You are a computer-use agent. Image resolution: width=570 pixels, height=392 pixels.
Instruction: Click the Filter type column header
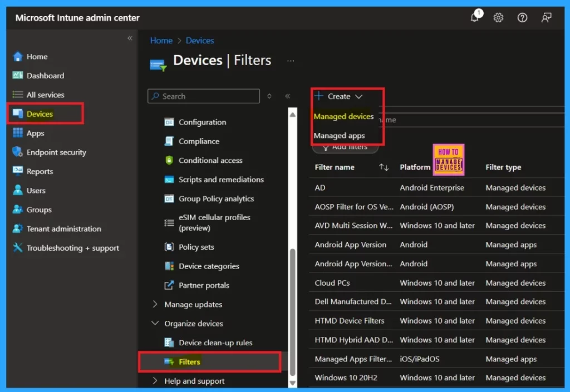click(x=503, y=167)
